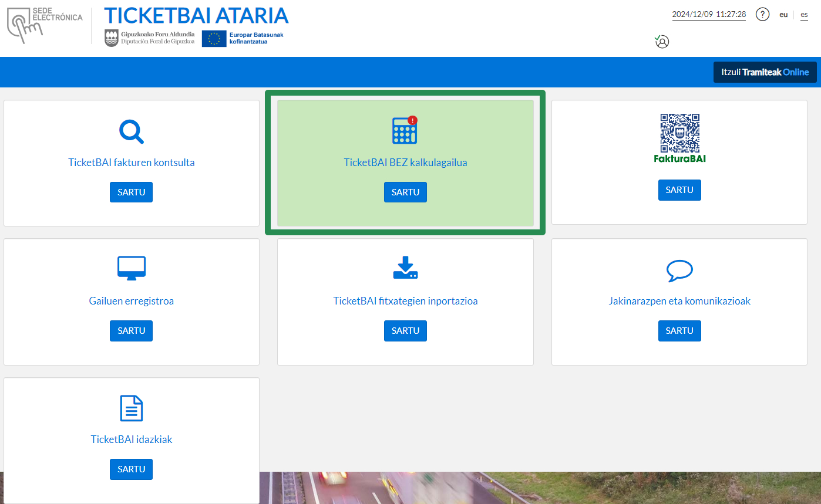Image resolution: width=821 pixels, height=504 pixels.
Task: Click the download icon for fitxategien inportazioa
Action: 405,268
